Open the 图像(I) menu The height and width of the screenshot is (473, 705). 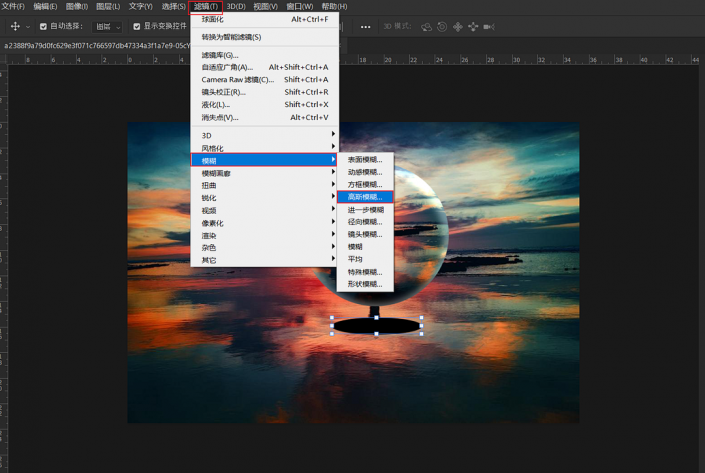[77, 6]
